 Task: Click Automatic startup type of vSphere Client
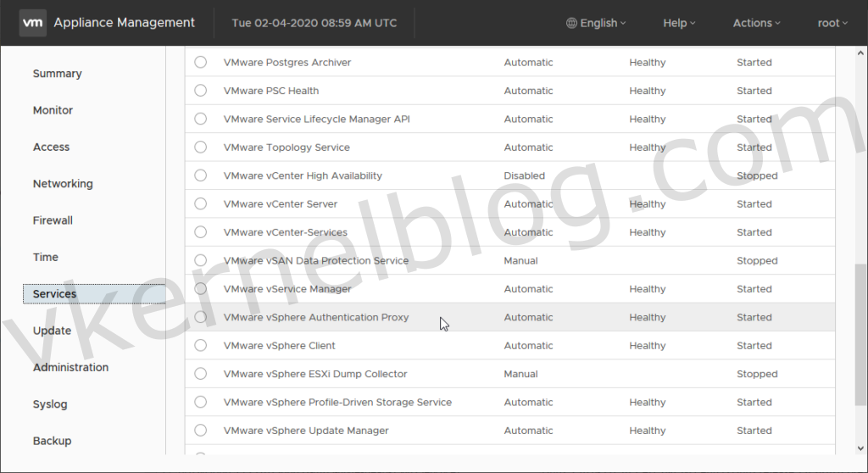[528, 345]
